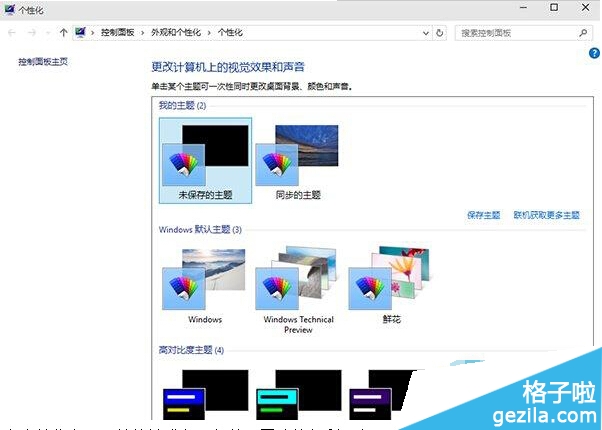Select the 同步的主题 theme
The height and width of the screenshot is (430, 602).
[x=298, y=160]
